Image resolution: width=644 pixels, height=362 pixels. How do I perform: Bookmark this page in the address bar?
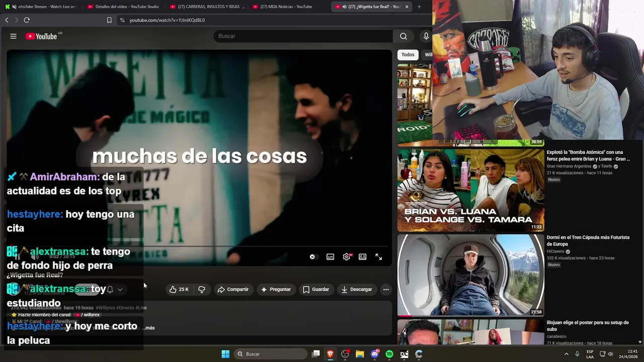[x=109, y=20]
